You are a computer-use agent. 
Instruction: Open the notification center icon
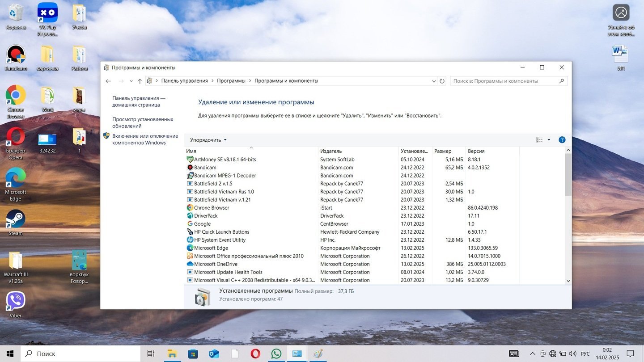coord(630,354)
